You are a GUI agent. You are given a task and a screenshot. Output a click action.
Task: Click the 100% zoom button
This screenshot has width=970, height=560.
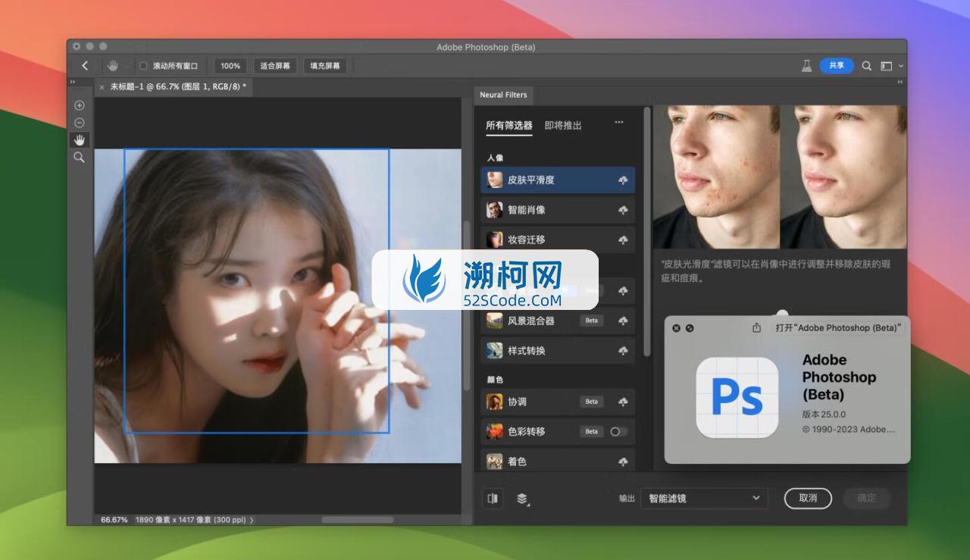230,66
